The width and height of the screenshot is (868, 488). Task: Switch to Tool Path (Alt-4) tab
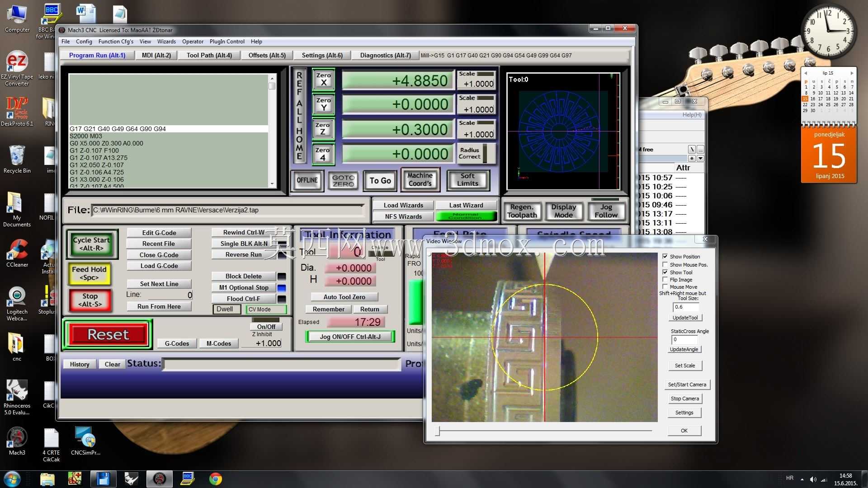click(x=209, y=56)
